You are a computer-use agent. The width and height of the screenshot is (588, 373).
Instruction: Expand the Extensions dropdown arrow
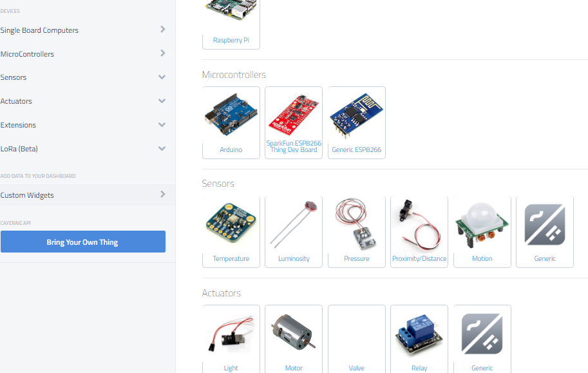point(162,125)
